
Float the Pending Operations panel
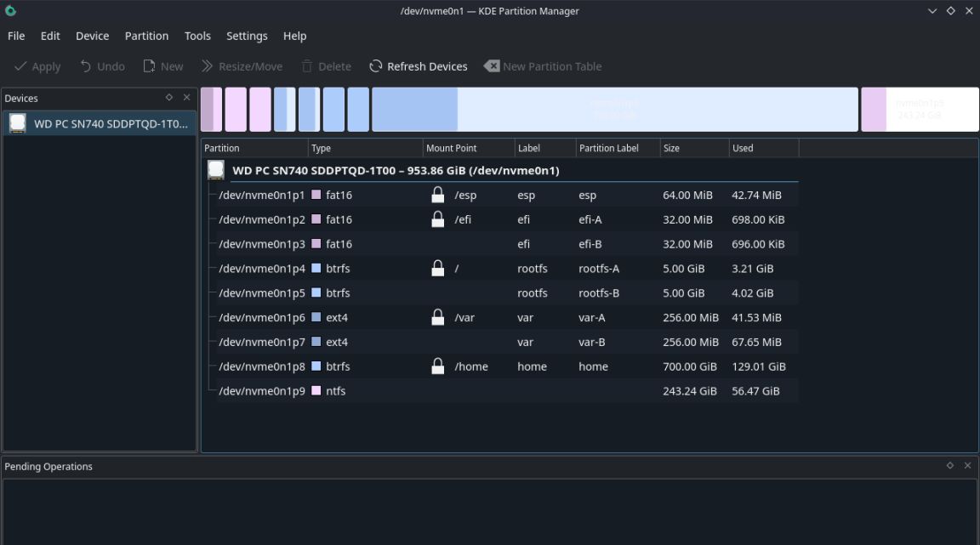pos(950,466)
